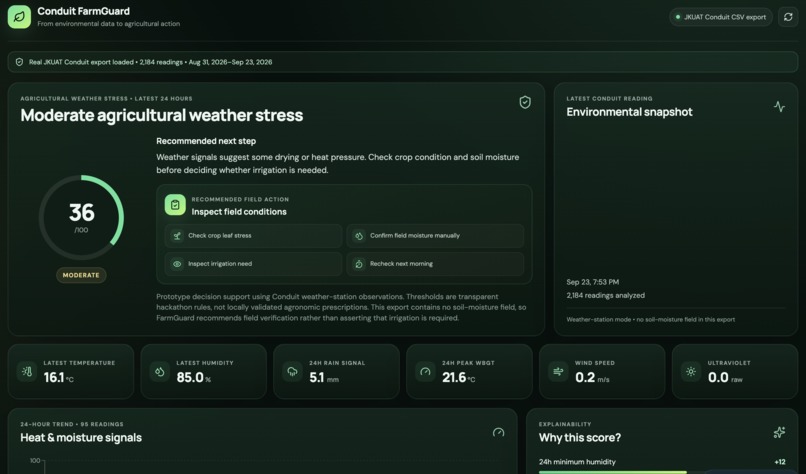Click the Recommended next step label
Image resolution: width=806 pixels, height=474 pixels.
(x=206, y=141)
